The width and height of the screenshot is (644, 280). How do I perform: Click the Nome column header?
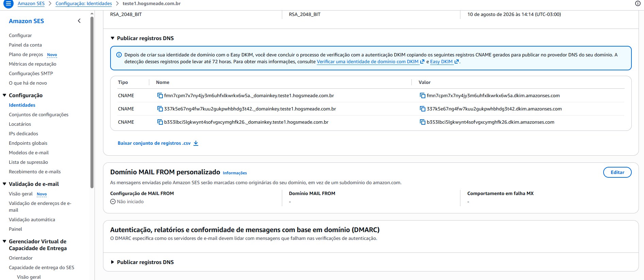pyautogui.click(x=163, y=82)
